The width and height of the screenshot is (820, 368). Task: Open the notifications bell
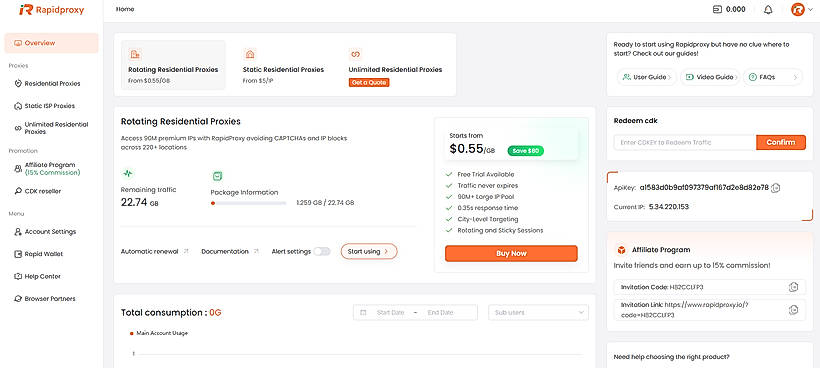click(768, 9)
